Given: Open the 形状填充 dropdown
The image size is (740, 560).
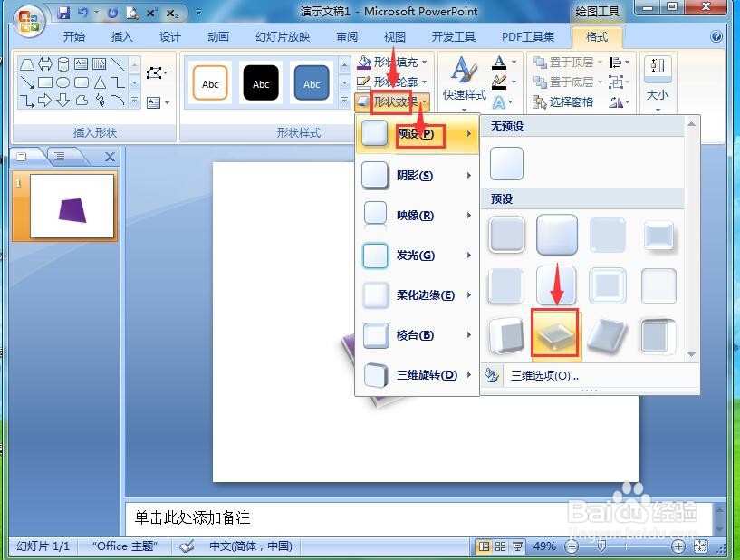Looking at the screenshot, I should point(393,62).
